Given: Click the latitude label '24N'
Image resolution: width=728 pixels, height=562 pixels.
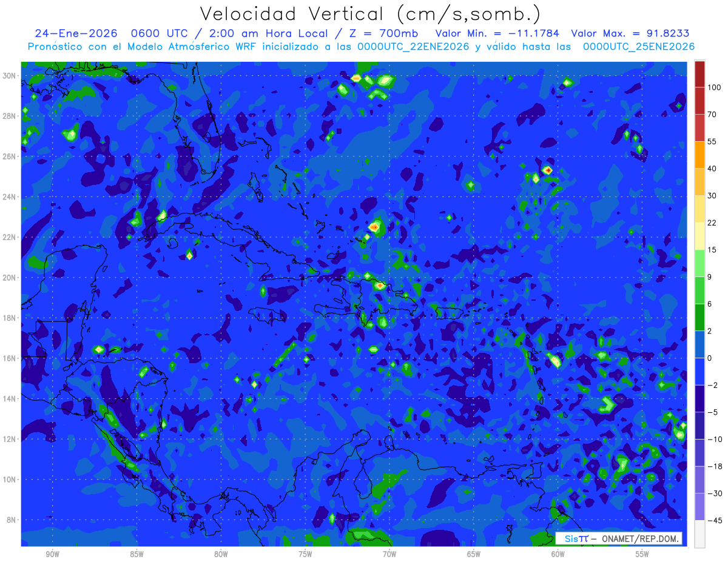Looking at the screenshot, I should (10, 197).
